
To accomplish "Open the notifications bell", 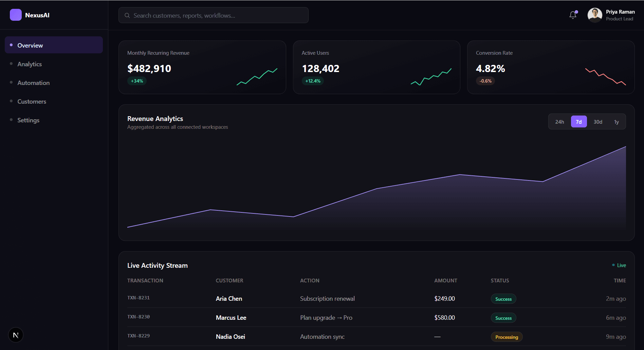I will [x=573, y=15].
